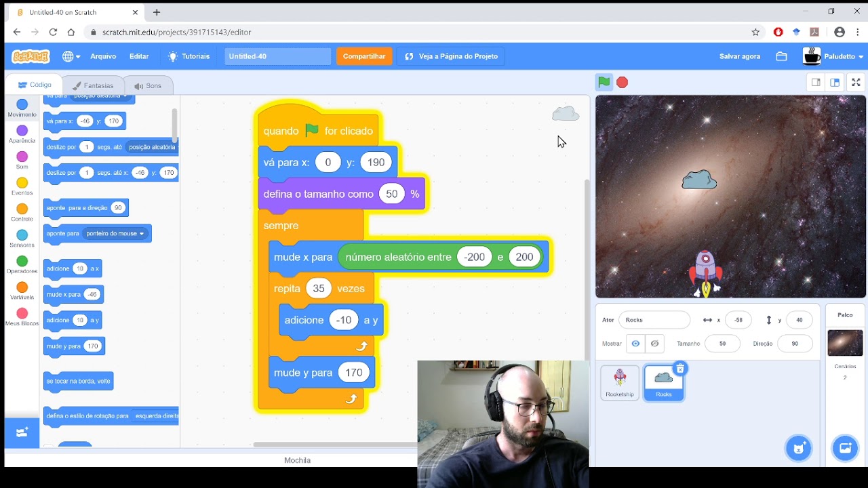Switch to small stage layout
Viewport: 868px width, 488px height.
click(816, 82)
